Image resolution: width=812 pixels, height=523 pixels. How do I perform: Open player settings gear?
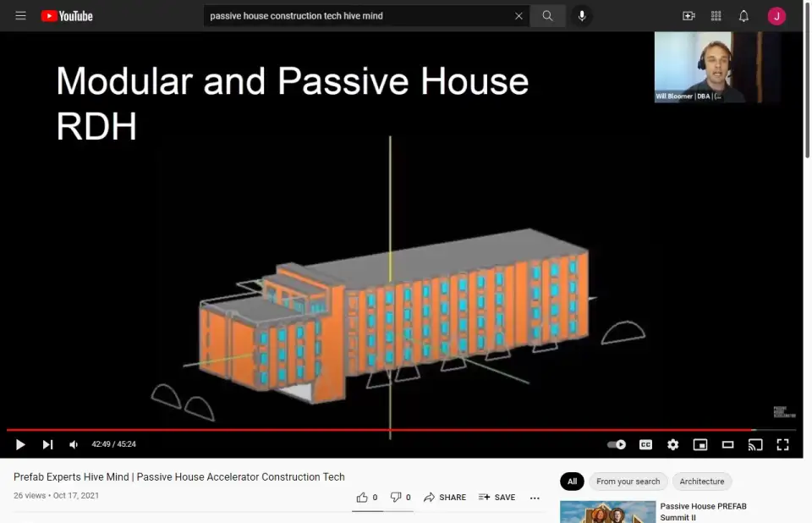tap(672, 444)
